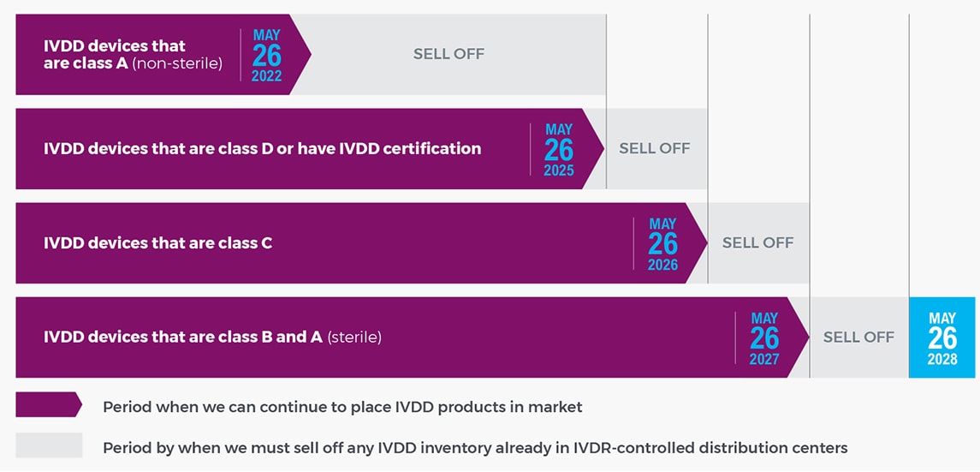Click the class B and A (sterile) label
Screen dimensions: 980x472
click(212, 338)
